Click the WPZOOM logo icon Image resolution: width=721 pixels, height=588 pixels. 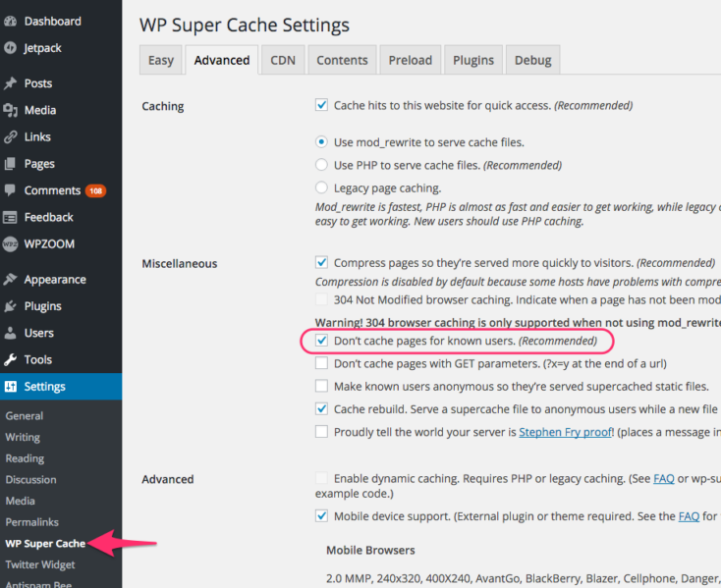pos(10,243)
